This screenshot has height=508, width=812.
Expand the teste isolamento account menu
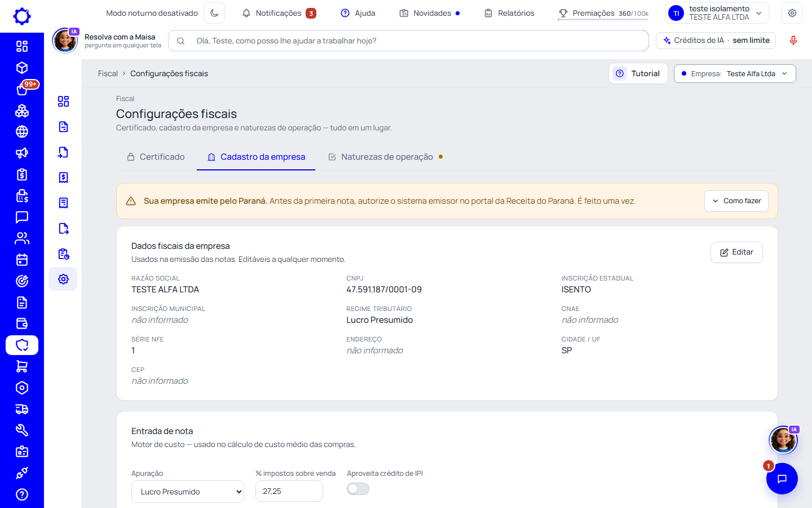coord(717,13)
